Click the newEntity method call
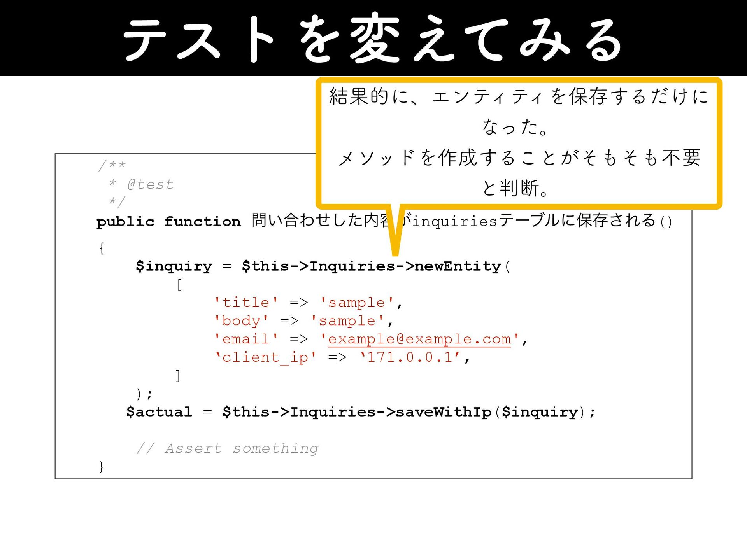 [458, 266]
